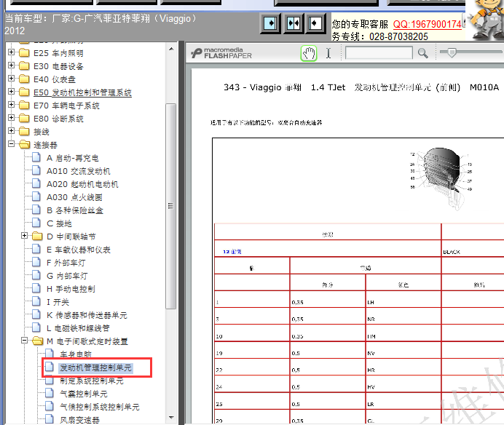The image size is (504, 425).
Task: Open the A020 起动机电动机 document
Action: (82, 184)
